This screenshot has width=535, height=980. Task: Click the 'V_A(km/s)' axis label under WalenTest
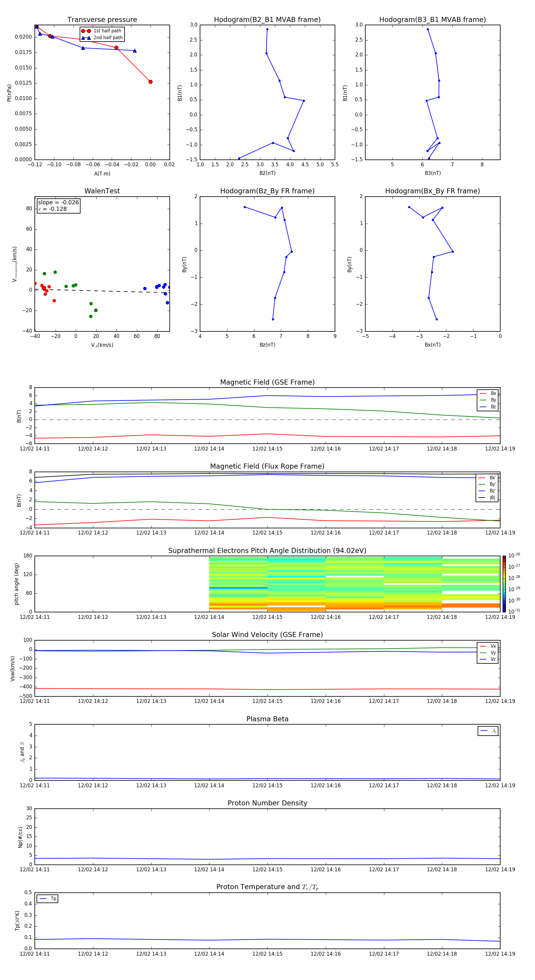(x=102, y=345)
